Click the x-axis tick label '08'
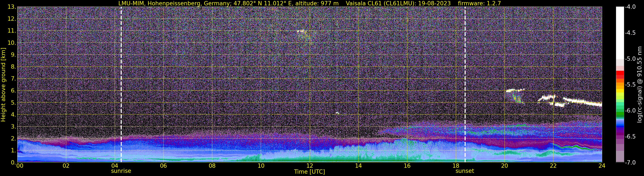Image resolution: width=644 pixels, height=176 pixels. pos(212,166)
